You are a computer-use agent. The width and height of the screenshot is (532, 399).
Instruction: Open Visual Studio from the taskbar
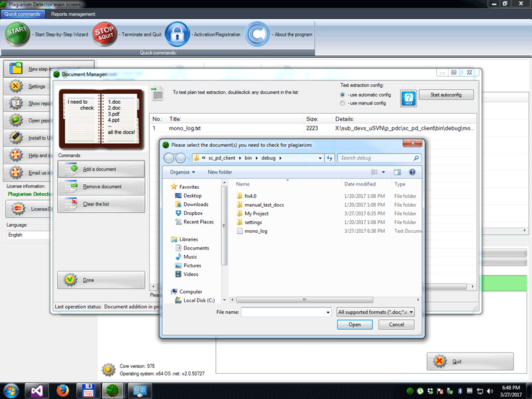[x=37, y=391]
